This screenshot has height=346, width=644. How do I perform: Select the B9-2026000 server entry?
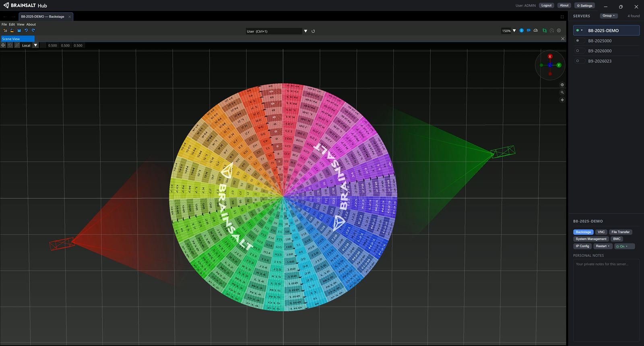pos(606,51)
